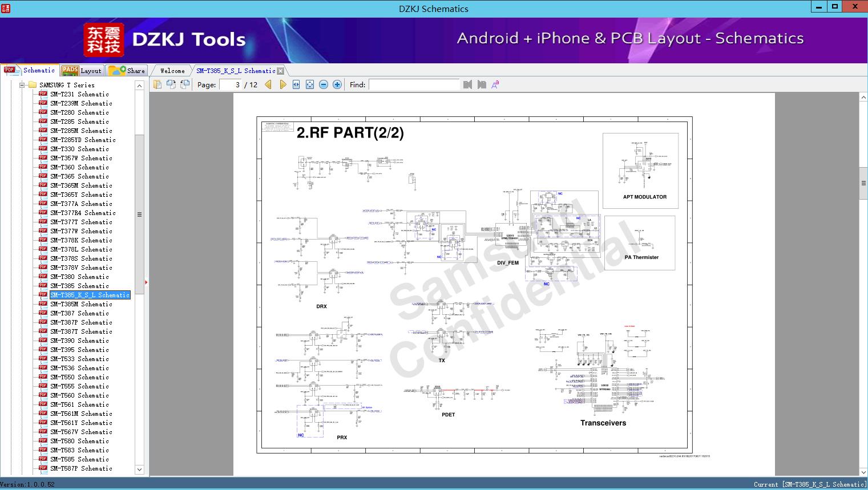Viewport: 868px width, 490px height.
Task: Click the PDF icon beside SM-T583 Schematic
Action: coord(43,449)
